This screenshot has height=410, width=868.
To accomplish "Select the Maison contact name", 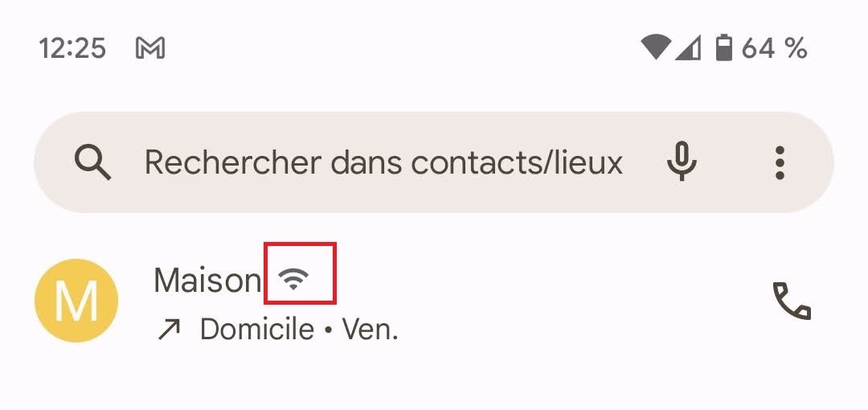I will (x=207, y=280).
